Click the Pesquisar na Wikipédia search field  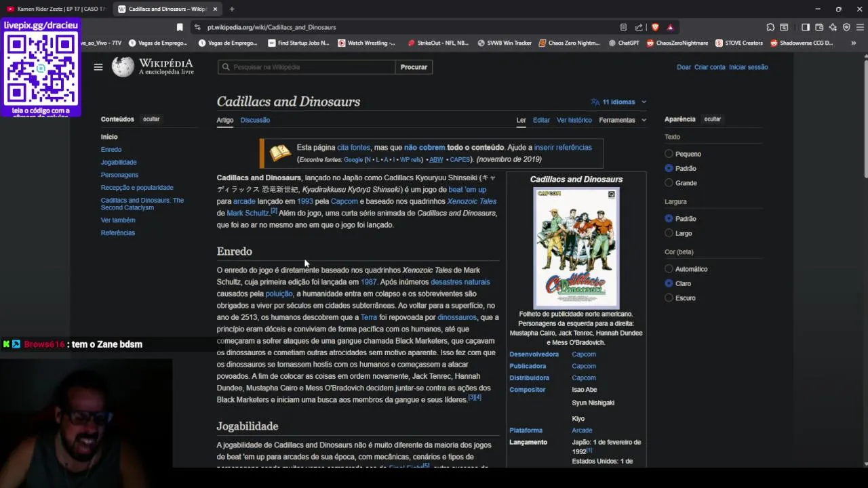pyautogui.click(x=307, y=67)
